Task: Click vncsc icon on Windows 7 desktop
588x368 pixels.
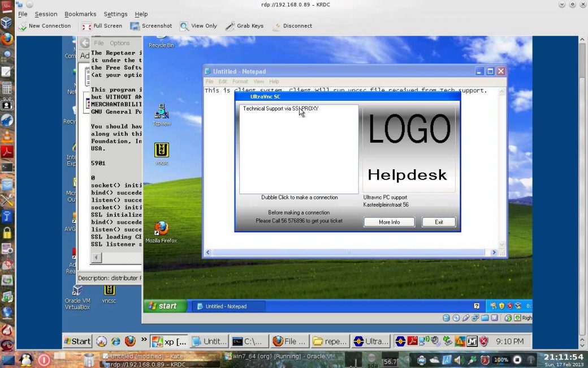Action: click(109, 294)
